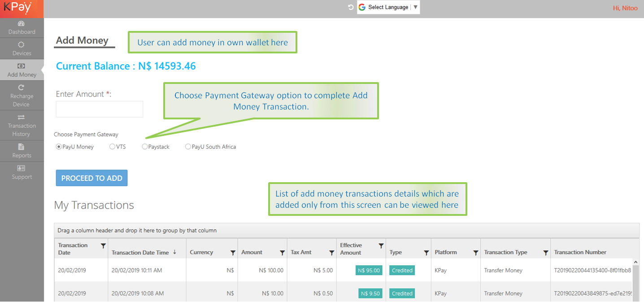Select Paystack as payment gateway
The height and width of the screenshot is (302, 644).
point(145,147)
